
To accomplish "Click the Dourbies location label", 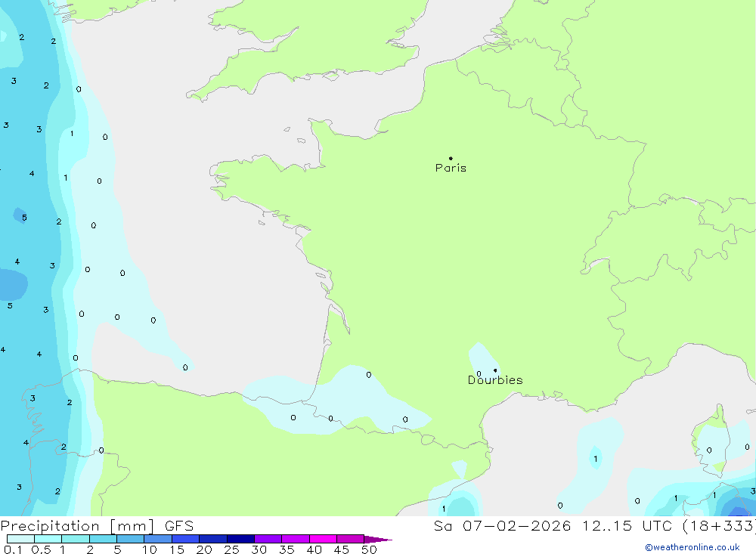I will (x=495, y=380).
